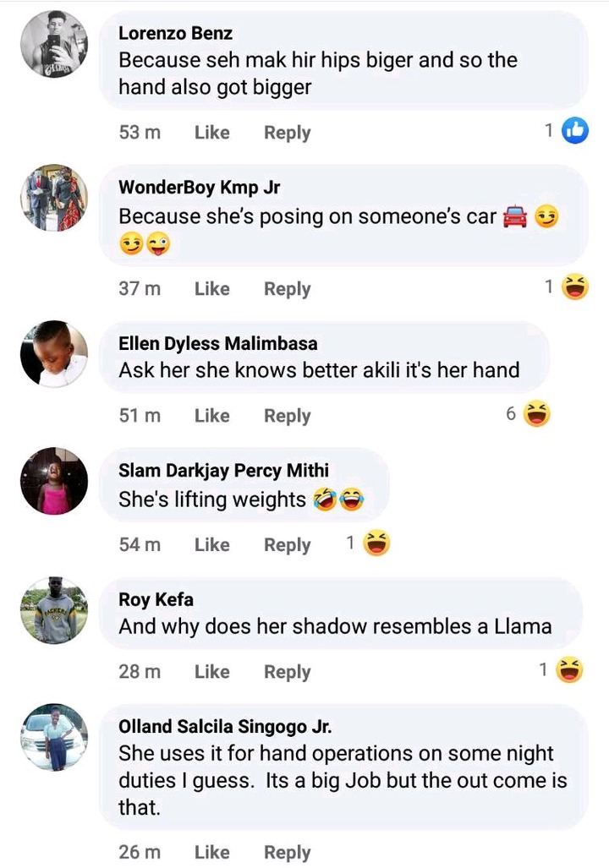Click the laughing reaction on Roy Kefa's comment
This screenshot has width=609, height=868.
569,670
